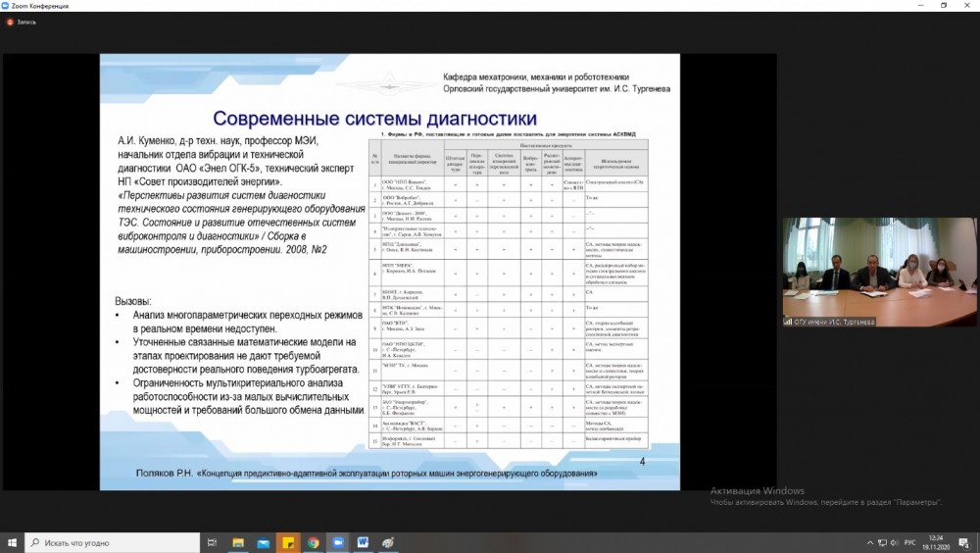The height and width of the screenshot is (553, 980).
Task: Open Zoom from the Windows taskbar
Action: pos(336,542)
